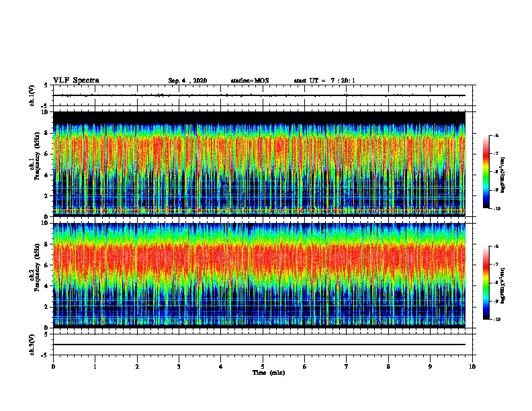The width and height of the screenshot is (532, 411).
Task: Select the ch.2 'Frequency (kHz)' axis label
Action: point(38,267)
